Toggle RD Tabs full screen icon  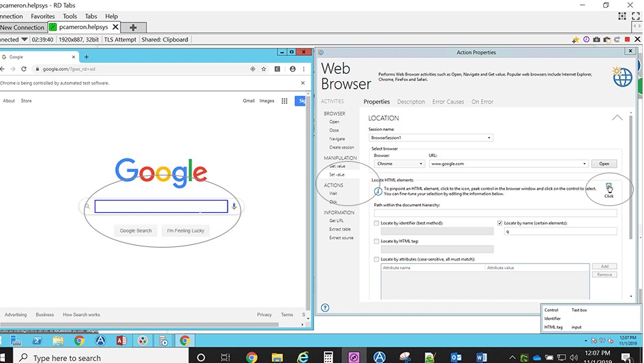(x=636, y=16)
